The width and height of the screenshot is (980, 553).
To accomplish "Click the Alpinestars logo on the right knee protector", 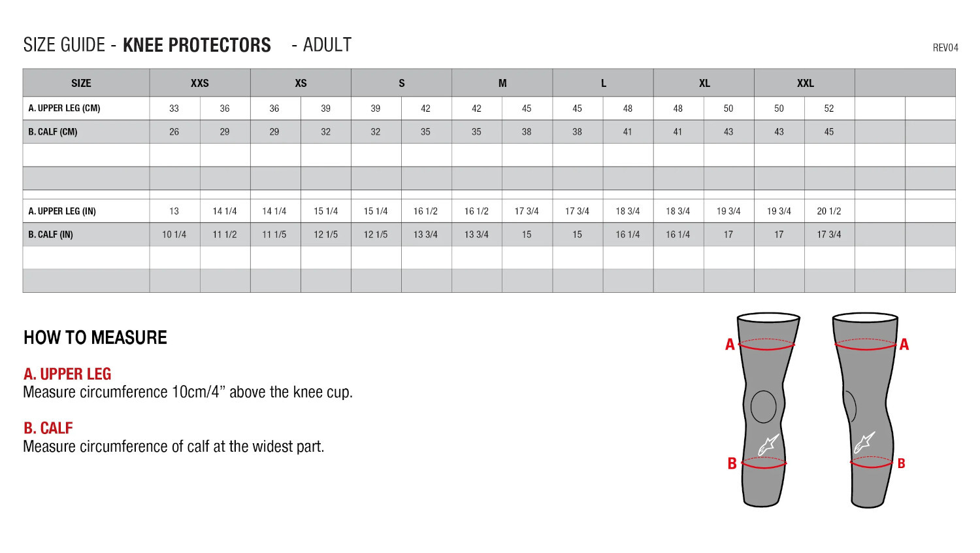I will click(864, 443).
